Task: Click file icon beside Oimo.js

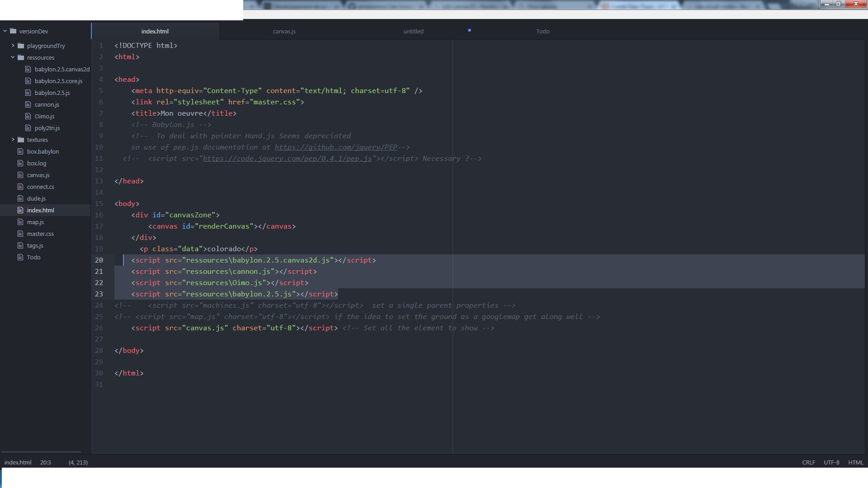Action: click(28, 116)
